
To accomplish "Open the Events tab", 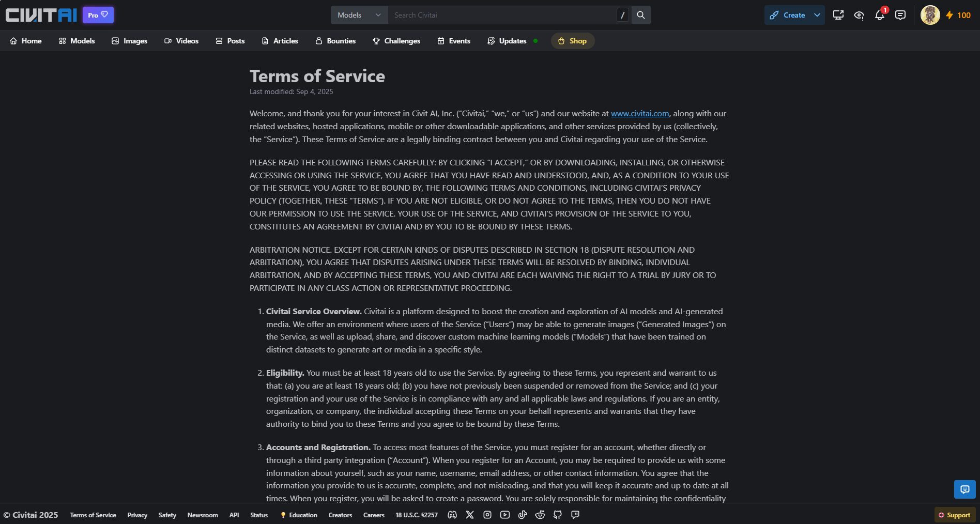I will click(x=454, y=41).
